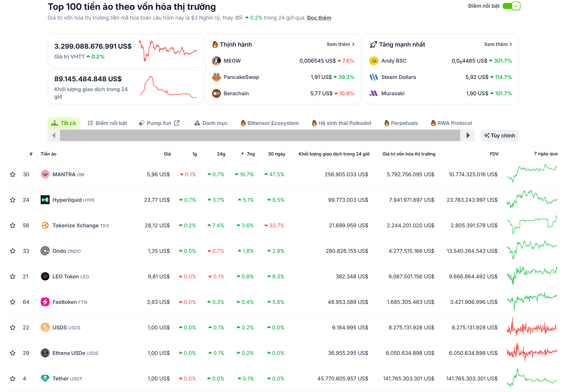Click the Bittensor Ecosystem fire icon
Screen dimensions: 565x392
243,123
